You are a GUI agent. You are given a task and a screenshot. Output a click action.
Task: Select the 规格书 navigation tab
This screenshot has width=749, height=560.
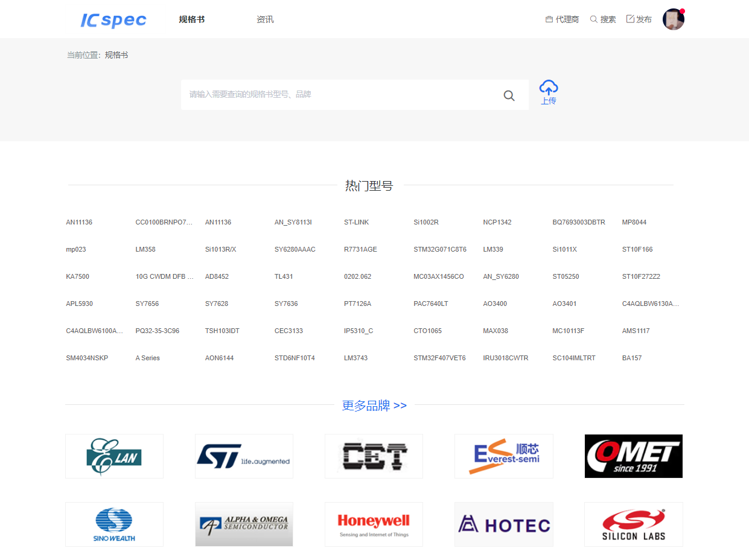point(192,19)
